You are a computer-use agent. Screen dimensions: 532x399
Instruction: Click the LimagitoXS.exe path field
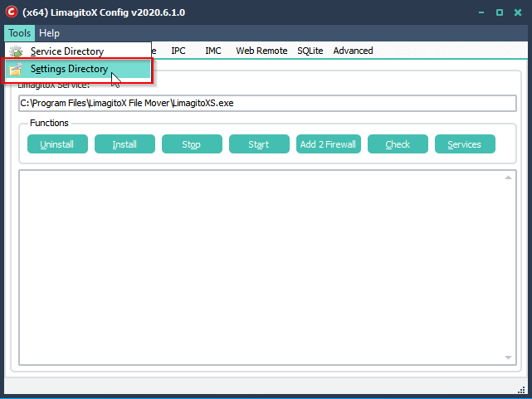click(267, 103)
